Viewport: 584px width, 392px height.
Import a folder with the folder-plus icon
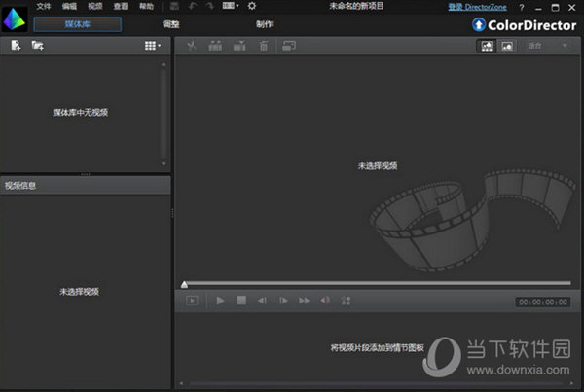pos(37,46)
